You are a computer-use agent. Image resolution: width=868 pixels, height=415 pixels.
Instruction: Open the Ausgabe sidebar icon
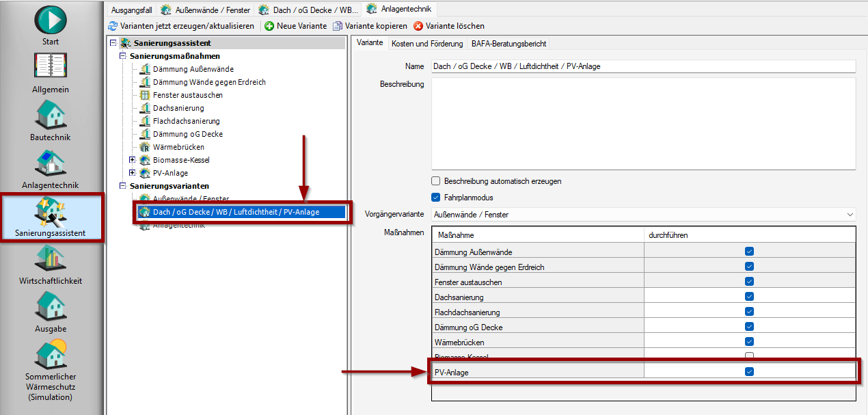[x=51, y=306]
